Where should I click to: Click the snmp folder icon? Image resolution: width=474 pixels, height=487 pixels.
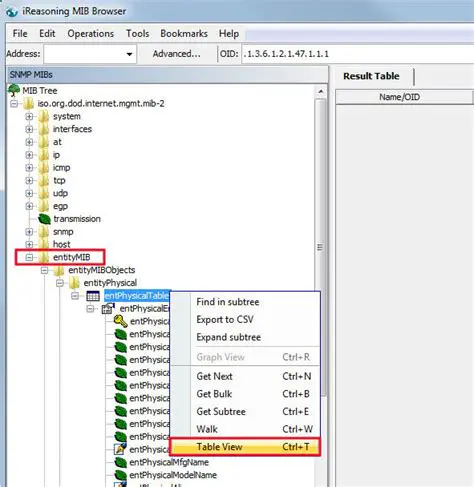pos(43,232)
